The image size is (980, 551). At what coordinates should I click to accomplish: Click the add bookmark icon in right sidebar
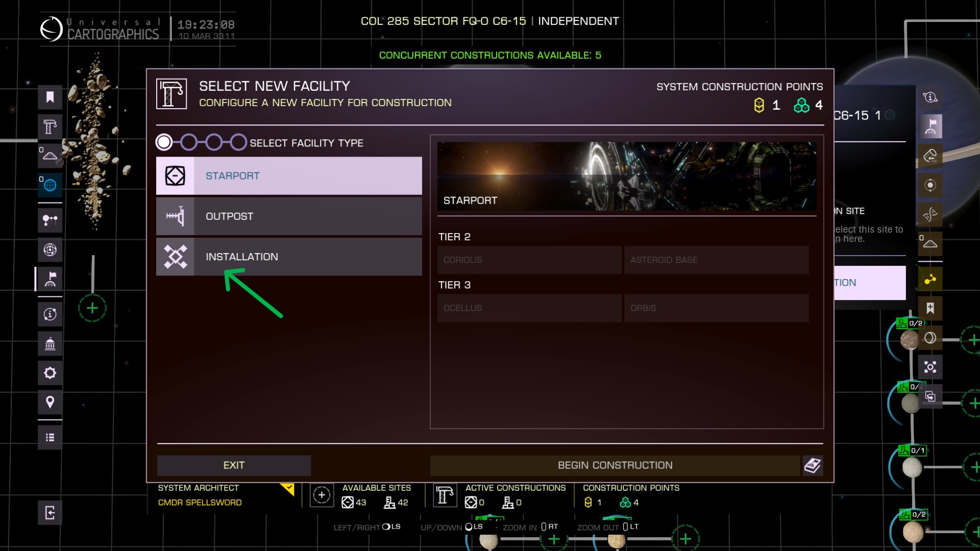930,308
